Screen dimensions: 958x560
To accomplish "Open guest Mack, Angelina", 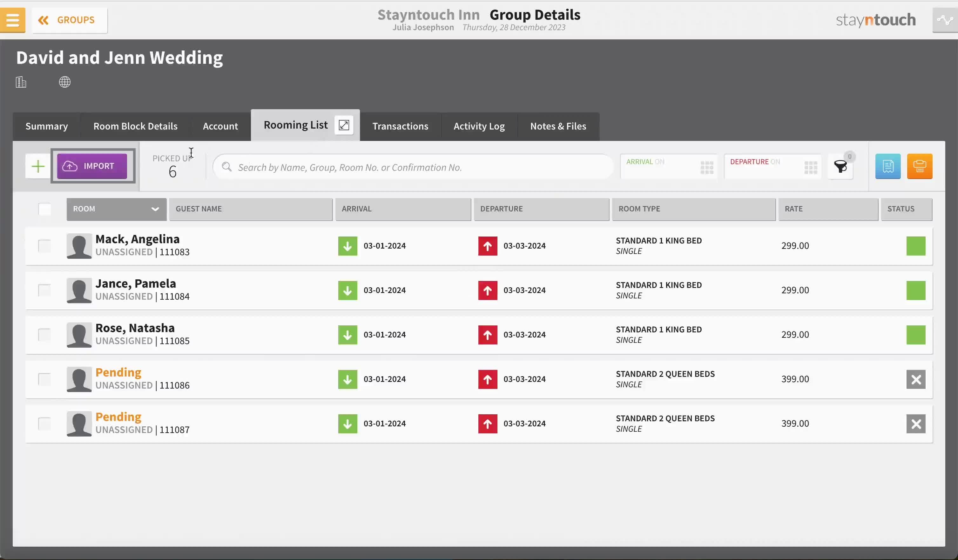I will (137, 239).
